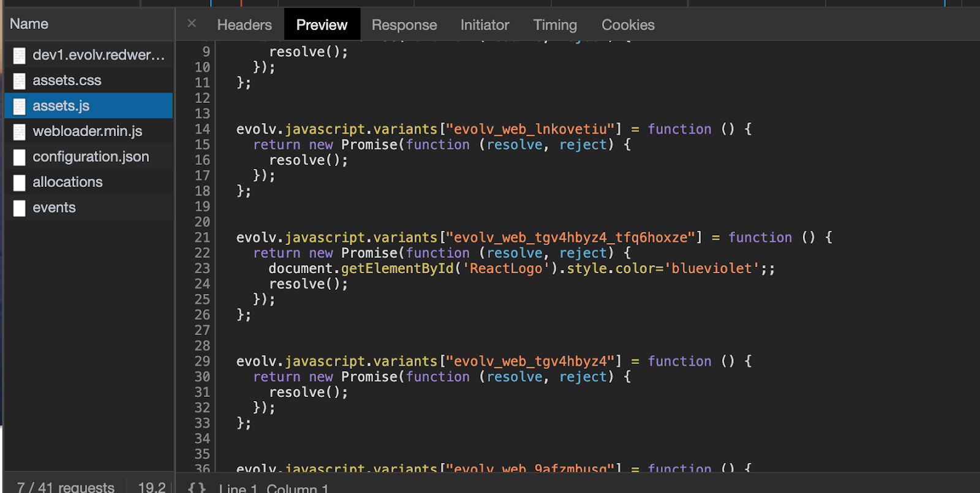The height and width of the screenshot is (493, 980).
Task: Click the "evolv_web_tgv4hbyz4" key on line 29
Action: point(530,361)
